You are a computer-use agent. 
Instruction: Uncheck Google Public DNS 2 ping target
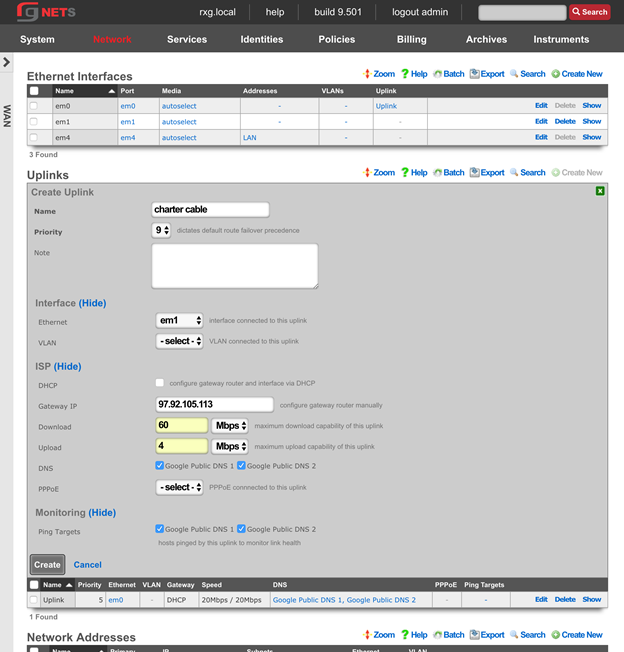(x=242, y=529)
